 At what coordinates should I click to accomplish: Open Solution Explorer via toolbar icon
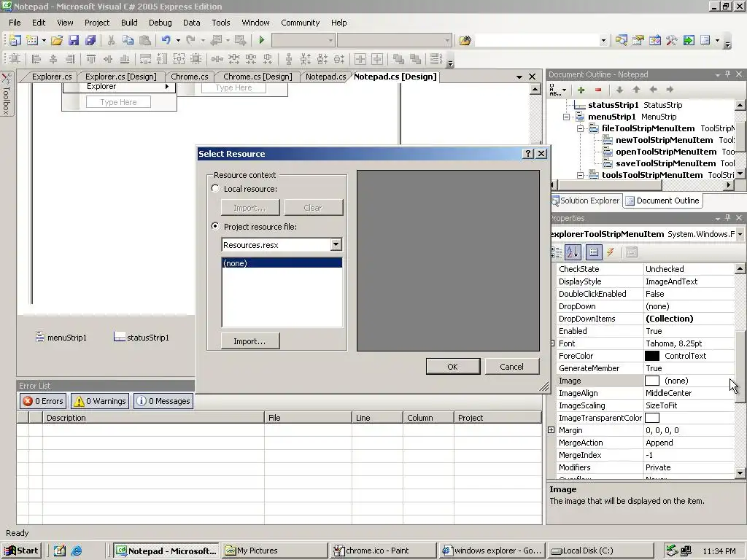pos(622,41)
